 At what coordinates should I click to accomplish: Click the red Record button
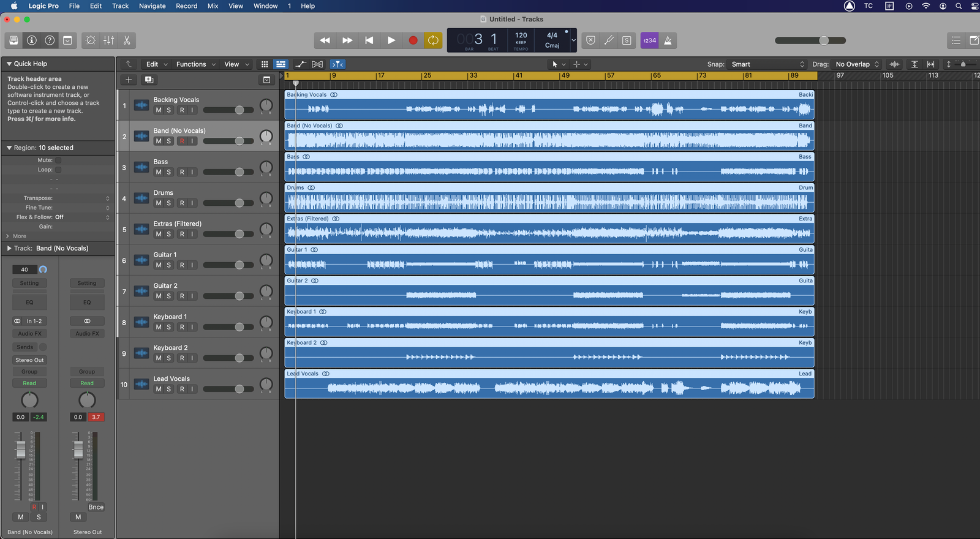(x=413, y=40)
